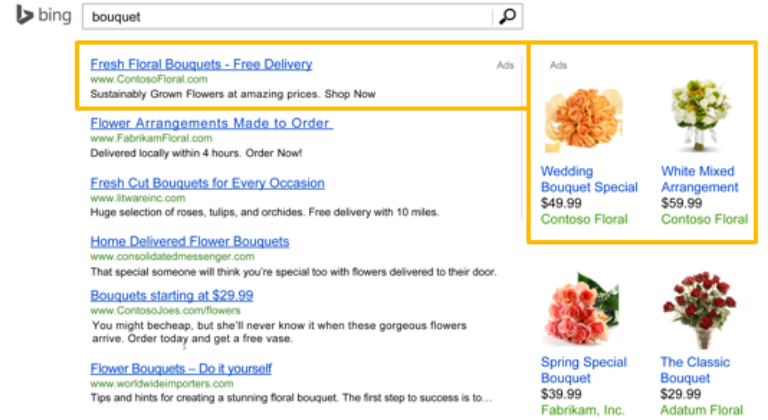Click the www.ContosoFloral.com green URL
Viewport: 768px width, 420px height.
click(148, 79)
